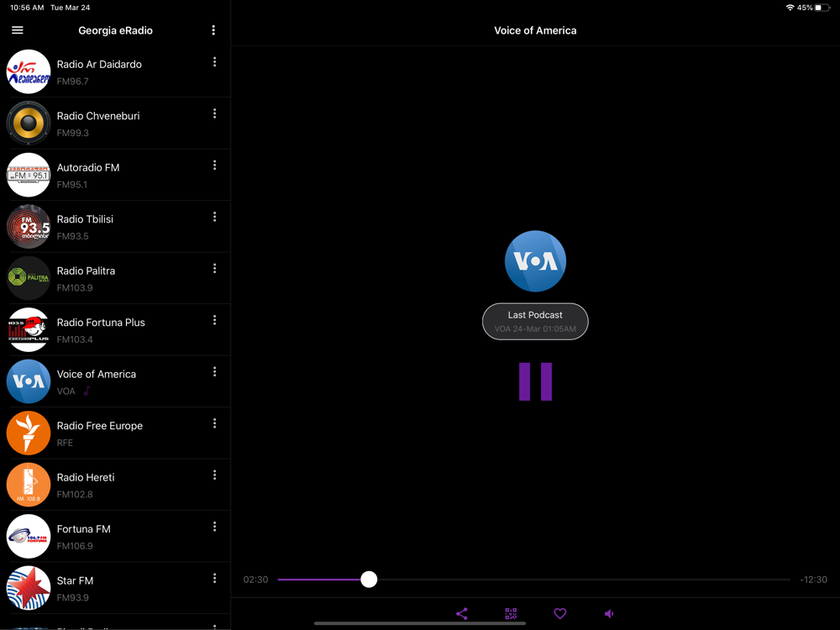Tap Autoradio FM station logo
Viewport: 840px width, 630px height.
click(29, 175)
